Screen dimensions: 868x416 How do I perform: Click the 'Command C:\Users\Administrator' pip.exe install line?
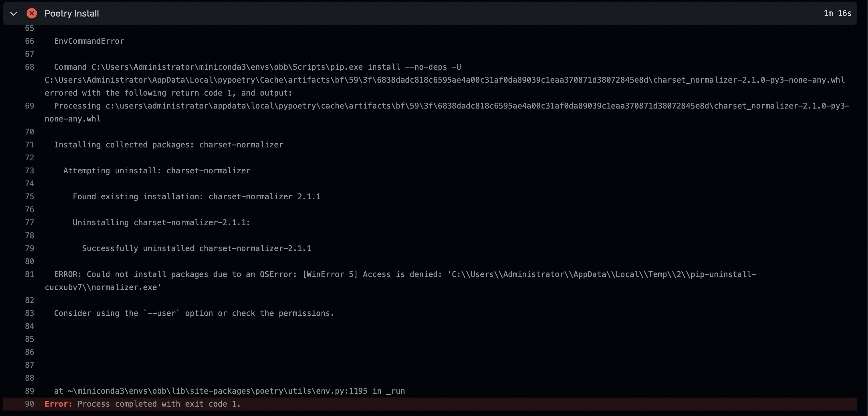445,80
